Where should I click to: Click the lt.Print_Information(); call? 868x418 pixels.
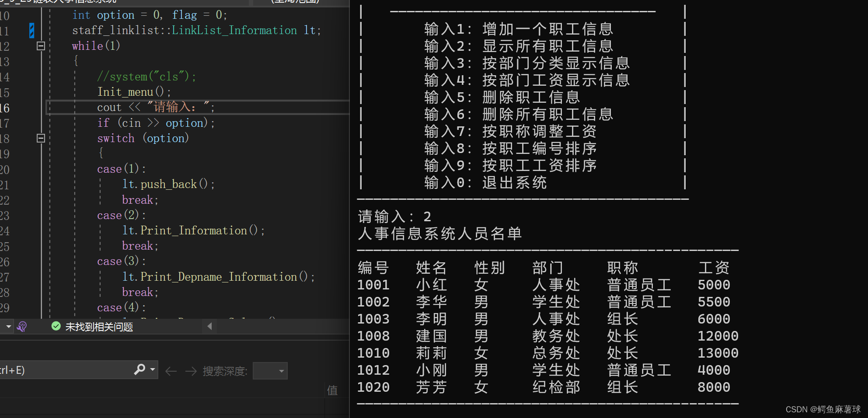tap(193, 230)
